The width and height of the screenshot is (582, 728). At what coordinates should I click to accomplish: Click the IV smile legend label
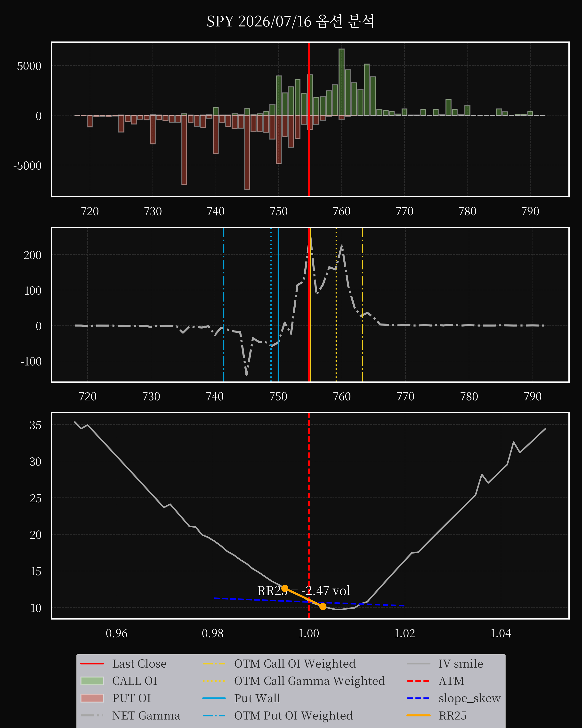(x=461, y=664)
